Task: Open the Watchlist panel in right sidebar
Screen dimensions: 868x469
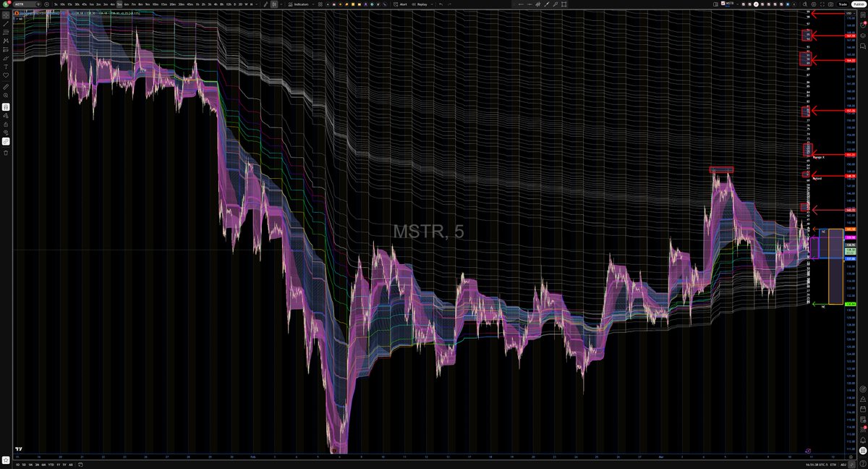Action: pos(863,14)
